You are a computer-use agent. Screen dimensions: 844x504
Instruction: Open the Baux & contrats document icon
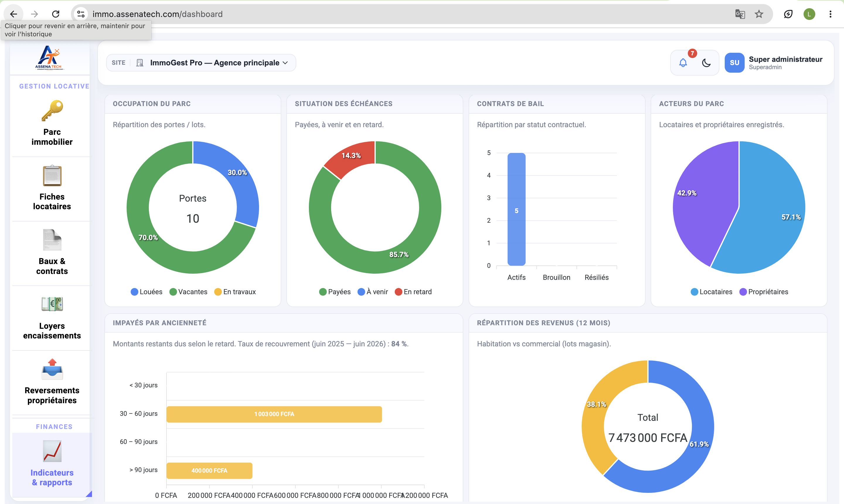52,240
